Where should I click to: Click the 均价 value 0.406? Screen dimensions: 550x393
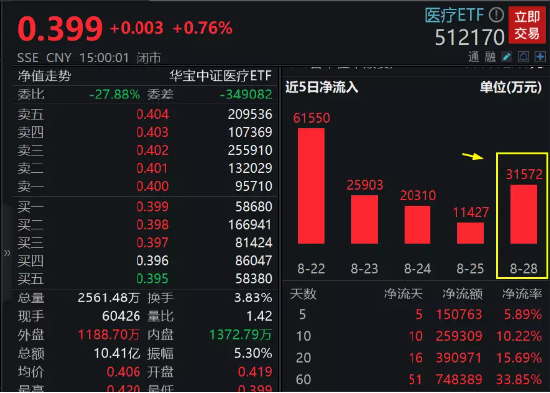[123, 372]
